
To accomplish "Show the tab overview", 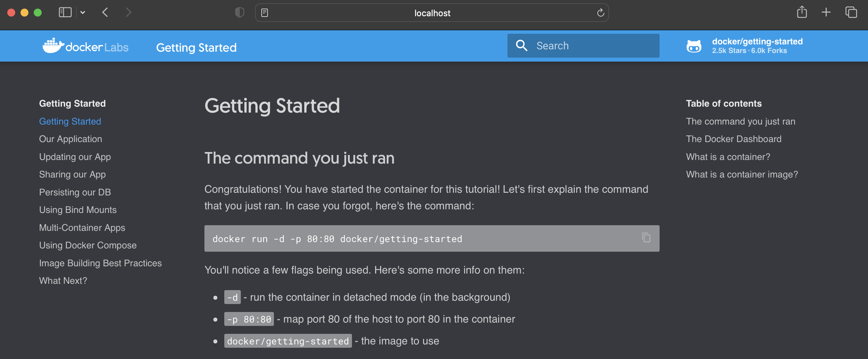I will point(851,13).
